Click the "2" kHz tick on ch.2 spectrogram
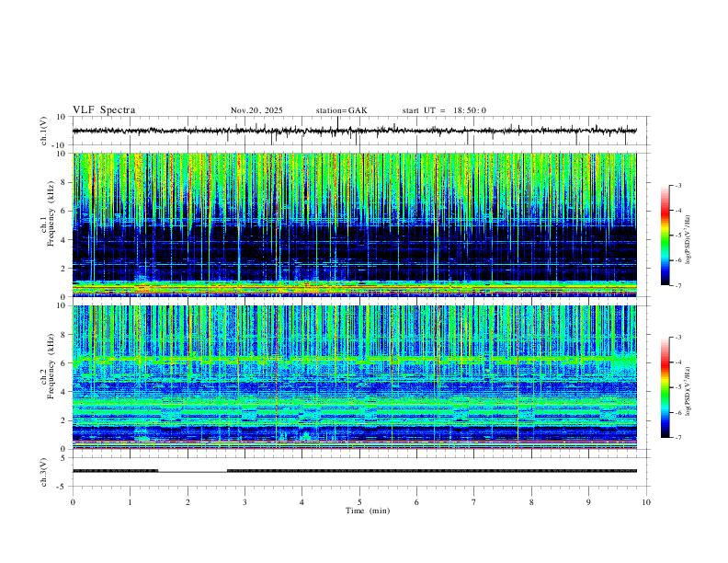 tap(63, 420)
